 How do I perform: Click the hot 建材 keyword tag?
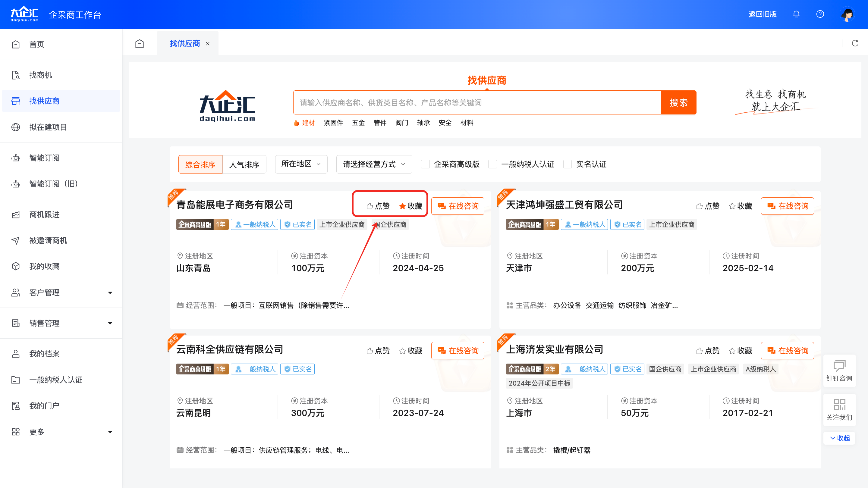coord(308,123)
